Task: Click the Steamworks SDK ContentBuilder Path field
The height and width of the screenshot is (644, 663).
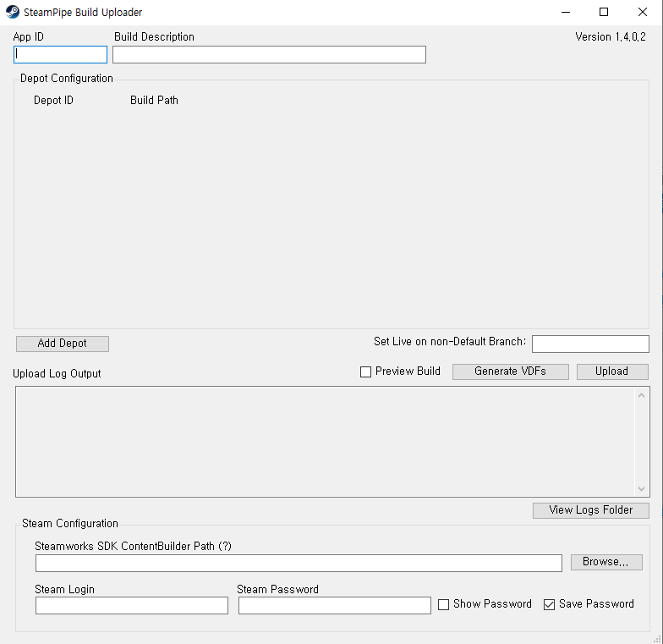Action: pos(299,563)
